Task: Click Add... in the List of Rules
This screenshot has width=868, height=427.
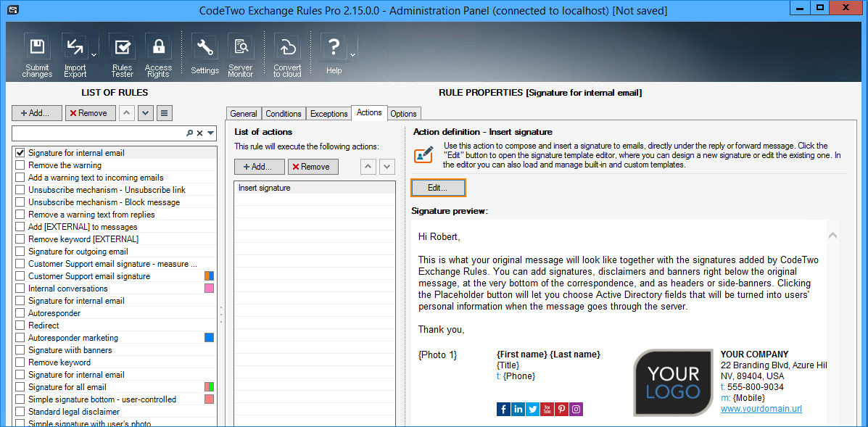Action: (36, 113)
